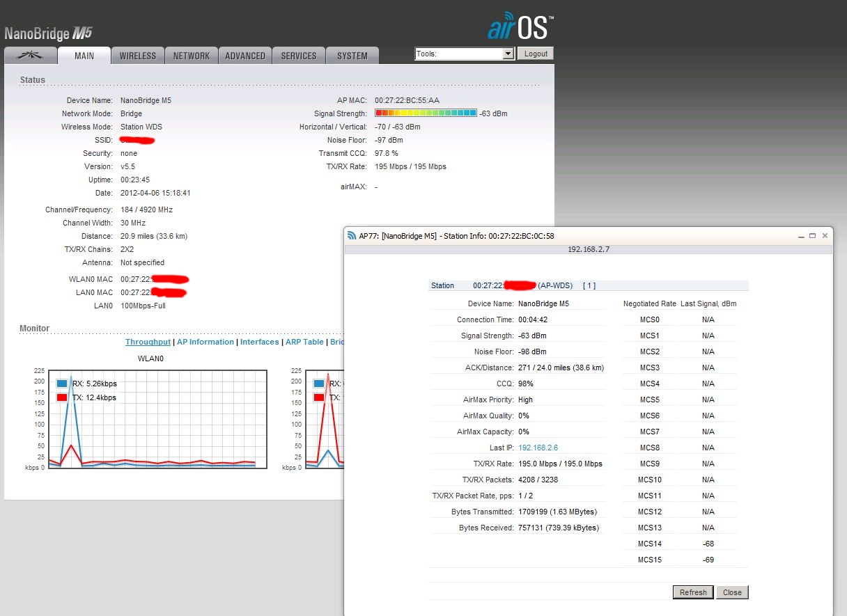Click the Uptime 00:23:45 value

[x=135, y=180]
